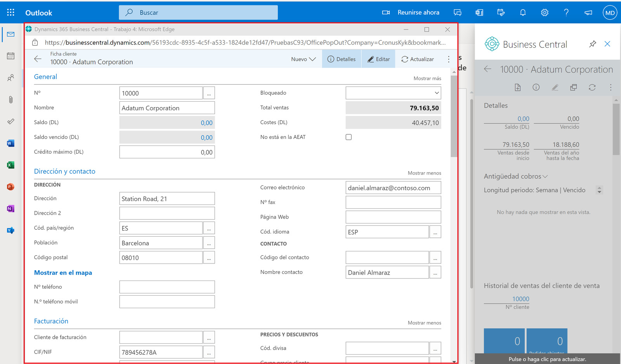The width and height of the screenshot is (621, 364).
Task: Click the pop-out window vertical scrollbar thumb
Action: (x=454, y=116)
